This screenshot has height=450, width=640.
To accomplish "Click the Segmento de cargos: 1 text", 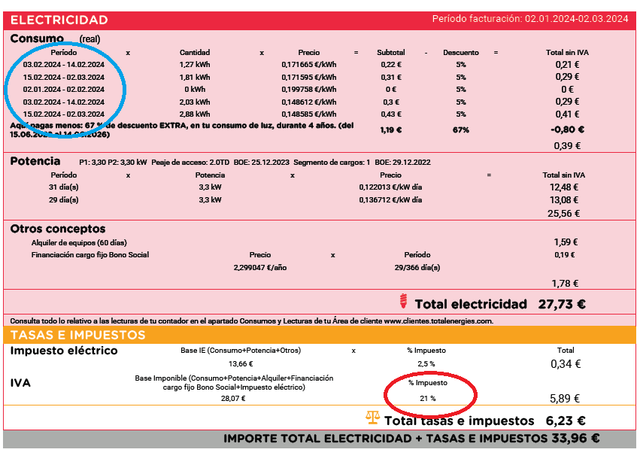I will [332, 163].
